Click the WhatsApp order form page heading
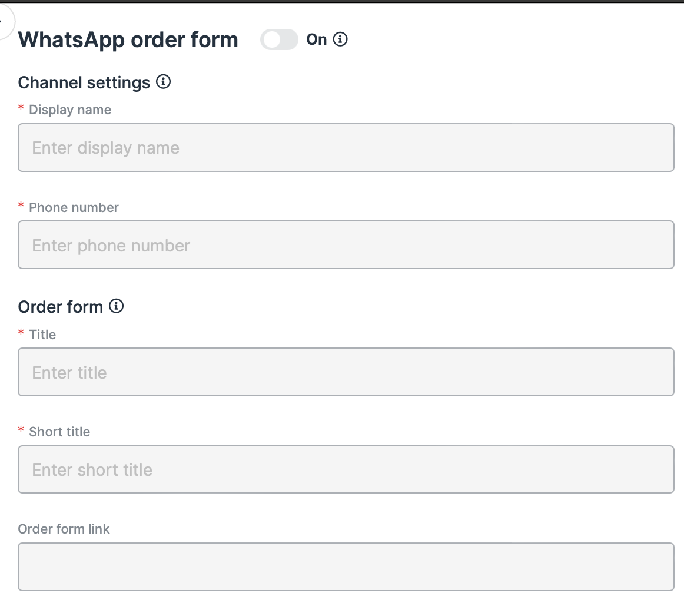The image size is (684, 616). 128,40
